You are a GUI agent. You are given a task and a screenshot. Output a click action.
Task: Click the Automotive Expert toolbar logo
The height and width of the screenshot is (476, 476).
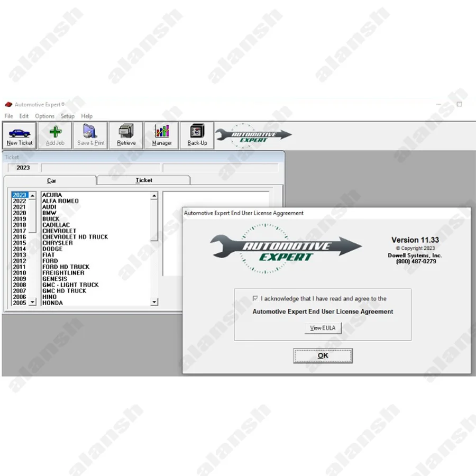click(253, 136)
